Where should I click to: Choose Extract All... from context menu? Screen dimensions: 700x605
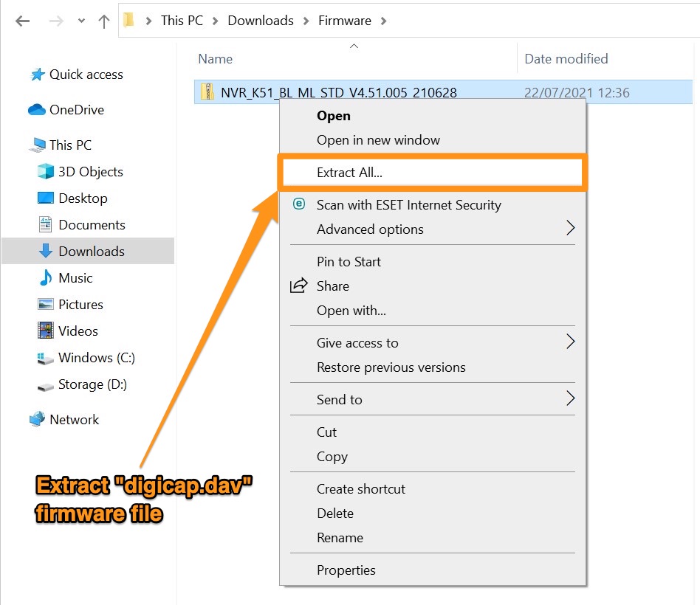pos(349,173)
